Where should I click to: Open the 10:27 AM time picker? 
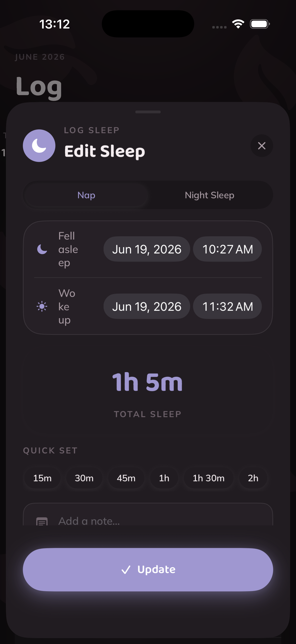click(x=228, y=249)
